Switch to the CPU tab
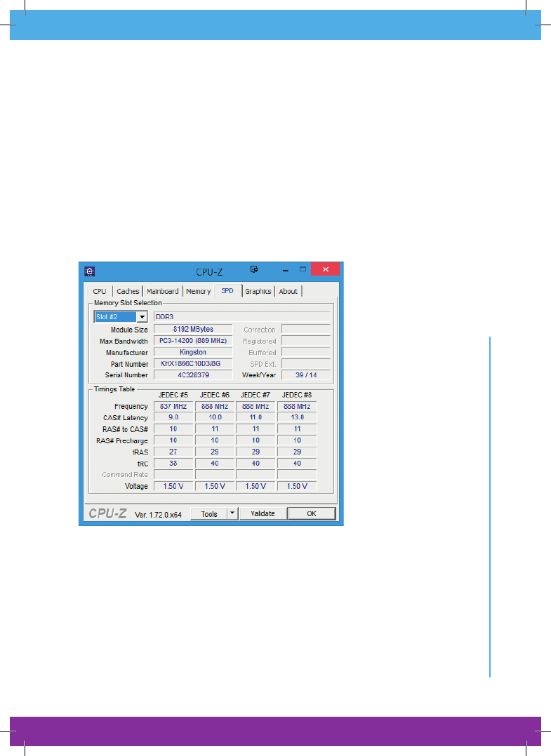 100,291
